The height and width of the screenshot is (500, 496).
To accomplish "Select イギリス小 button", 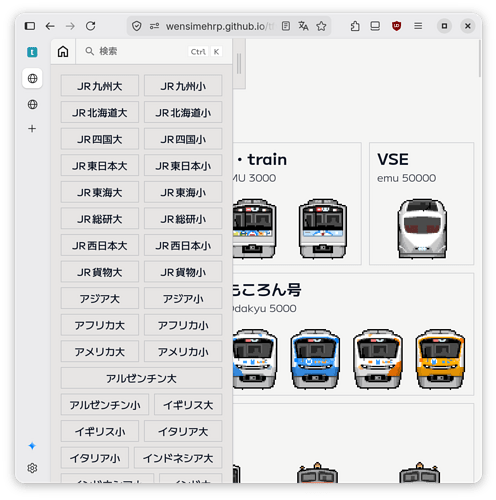I will 100,431.
